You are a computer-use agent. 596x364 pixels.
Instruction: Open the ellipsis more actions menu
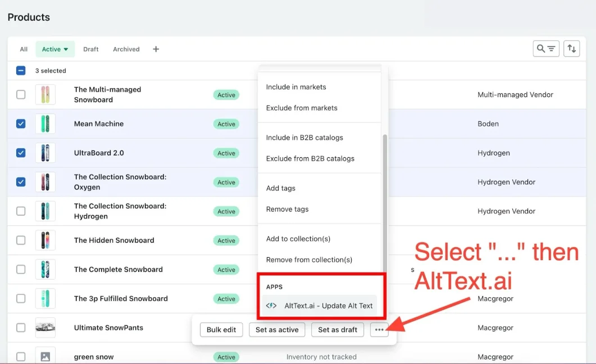pyautogui.click(x=379, y=330)
